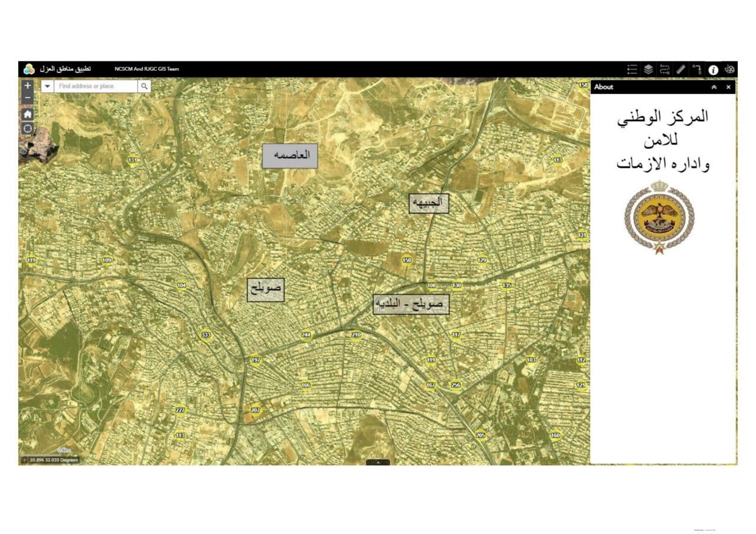Click the search magnifier button
Viewport: 756px width, 534px height.
(144, 86)
